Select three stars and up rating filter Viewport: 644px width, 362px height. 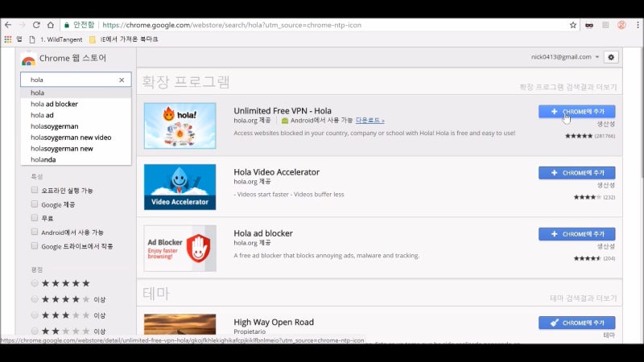[35, 315]
